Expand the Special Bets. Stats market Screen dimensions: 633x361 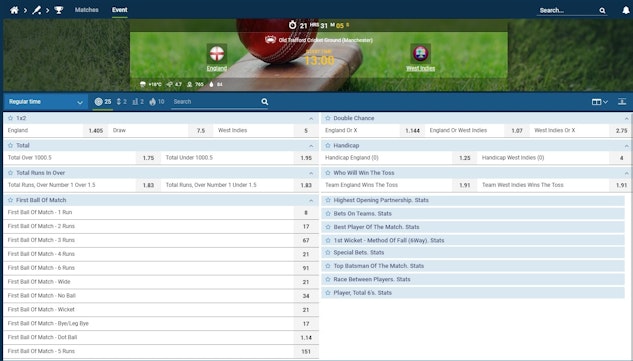point(473,252)
